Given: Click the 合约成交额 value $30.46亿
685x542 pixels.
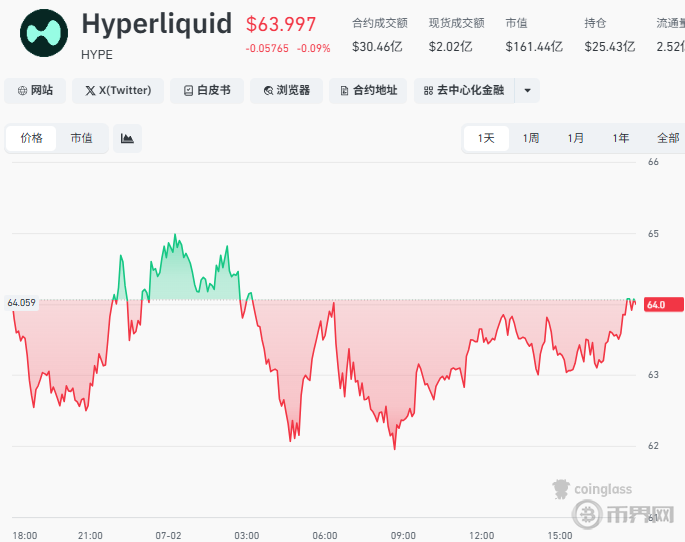Looking at the screenshot, I should coord(377,46).
